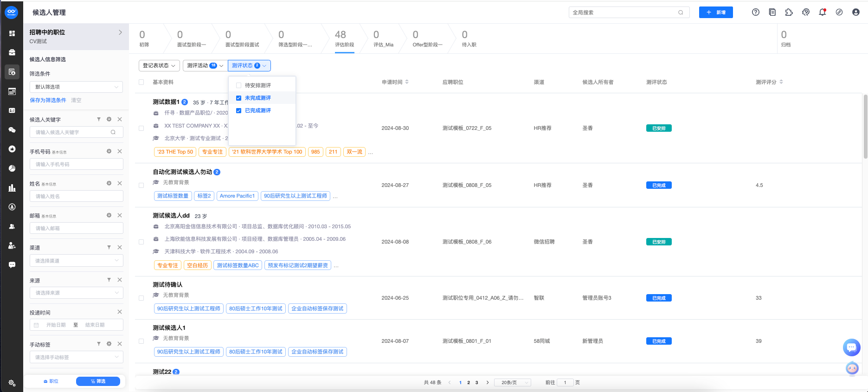Toggle the select-all checkbox in table header
The image size is (868, 392).
141,82
